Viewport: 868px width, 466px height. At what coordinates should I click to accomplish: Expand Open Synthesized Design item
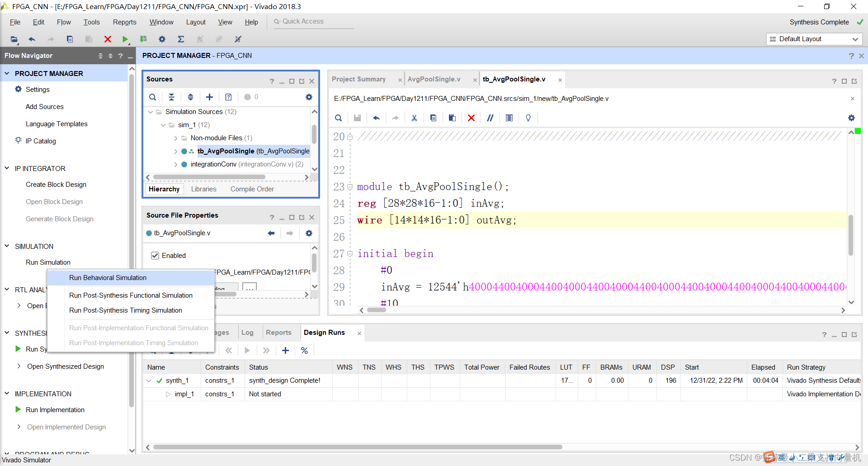(x=19, y=366)
